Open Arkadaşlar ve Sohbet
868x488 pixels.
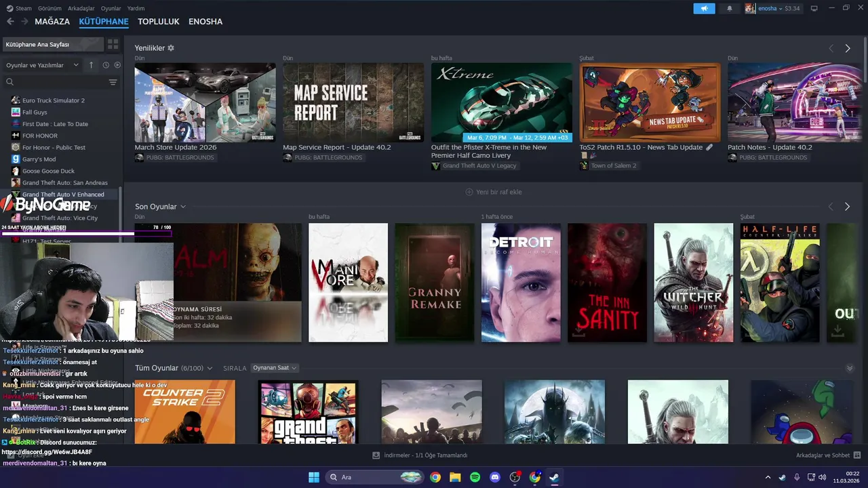click(828, 455)
